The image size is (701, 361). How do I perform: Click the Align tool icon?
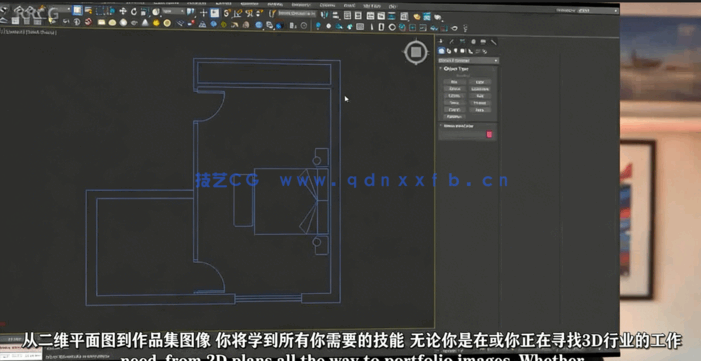(335, 15)
